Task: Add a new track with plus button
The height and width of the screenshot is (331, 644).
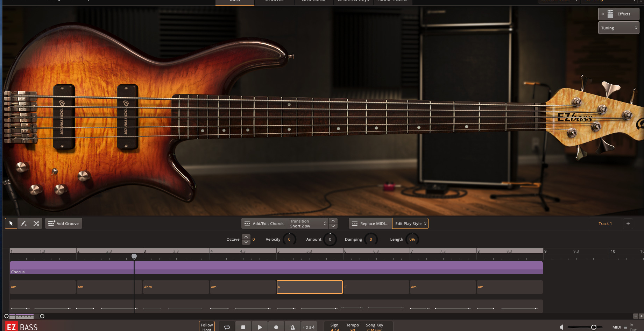Action: tap(628, 224)
